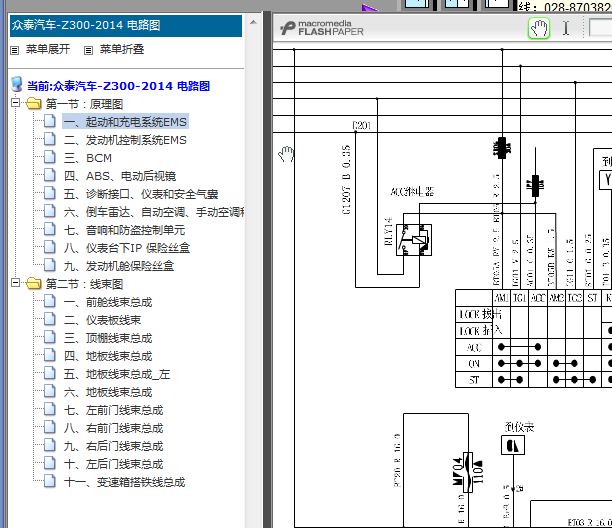Select the 第二节:线束图 folder label
The width and height of the screenshot is (612, 528).
click(x=84, y=284)
